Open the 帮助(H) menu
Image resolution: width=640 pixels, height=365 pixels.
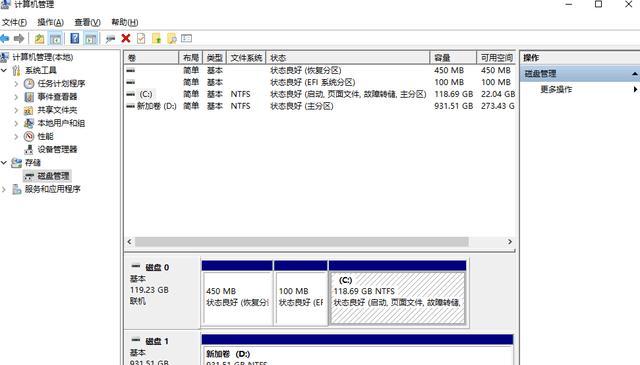click(124, 22)
